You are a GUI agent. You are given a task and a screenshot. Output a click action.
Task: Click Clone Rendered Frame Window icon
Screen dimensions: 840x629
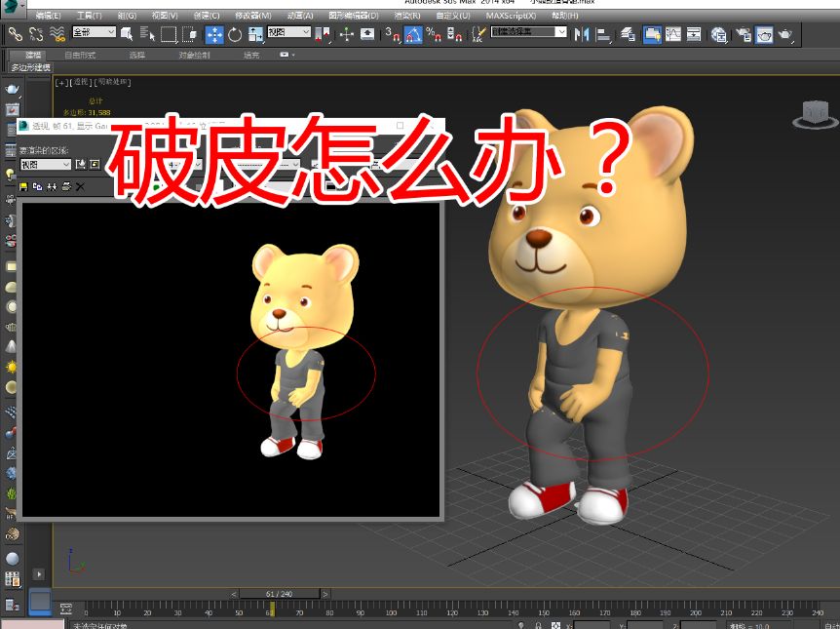[x=52, y=186]
